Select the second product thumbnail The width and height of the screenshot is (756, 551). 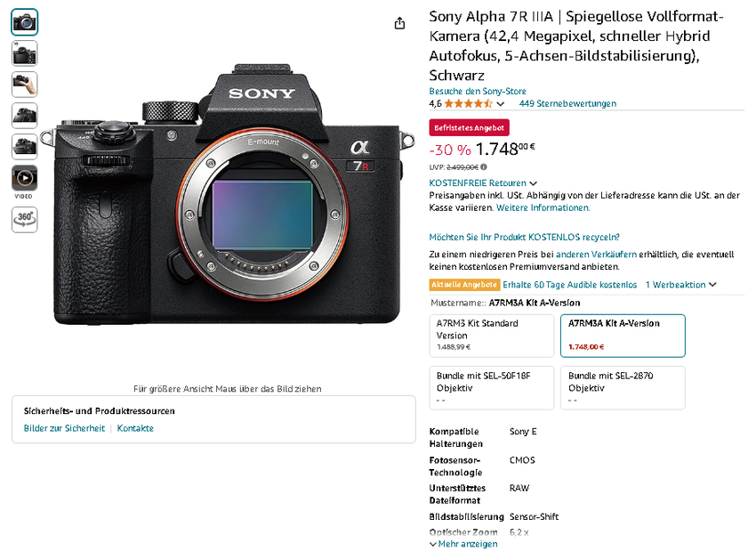pyautogui.click(x=24, y=53)
